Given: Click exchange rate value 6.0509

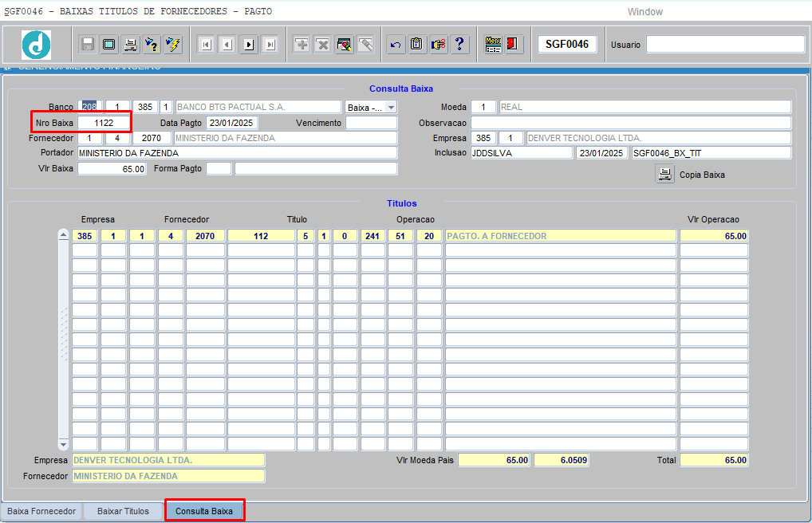Looking at the screenshot, I should pyautogui.click(x=562, y=460).
